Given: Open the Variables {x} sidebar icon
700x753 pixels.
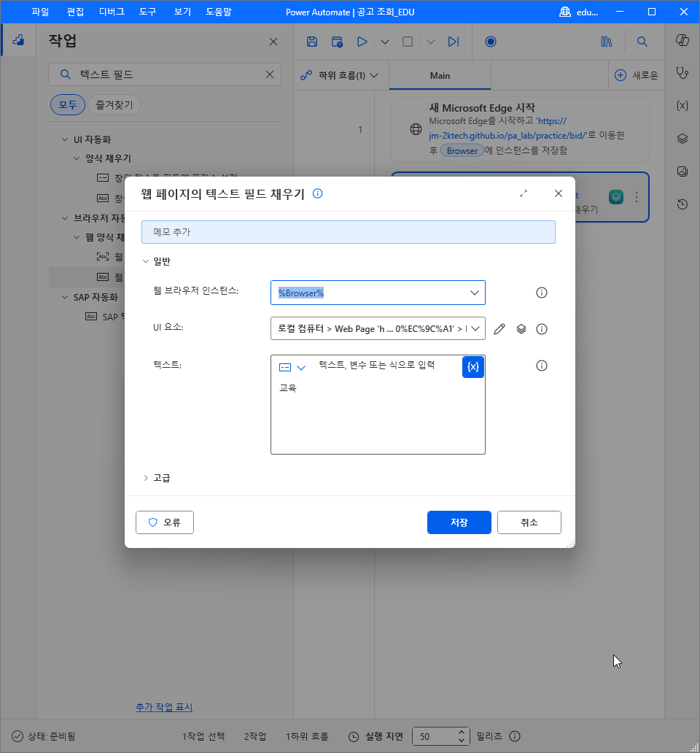Looking at the screenshot, I should 682,106.
